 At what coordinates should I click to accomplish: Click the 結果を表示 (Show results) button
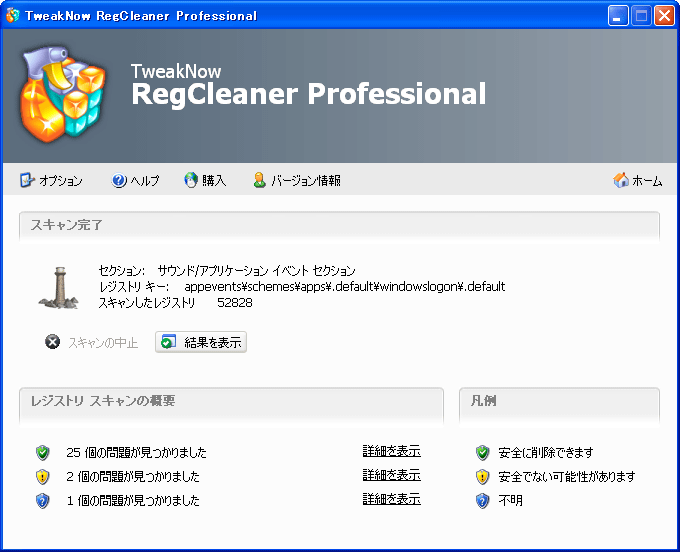tap(201, 342)
